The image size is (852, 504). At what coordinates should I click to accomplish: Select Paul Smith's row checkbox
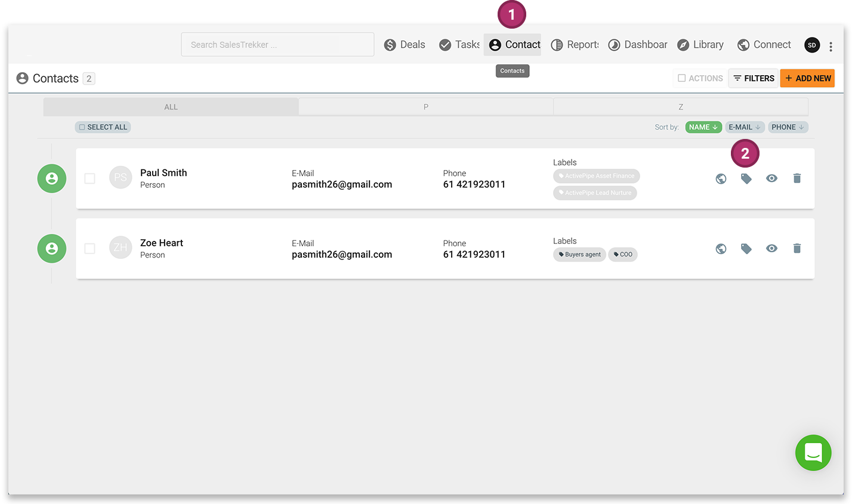89,178
